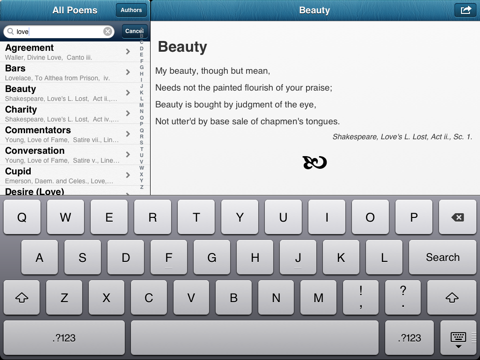Tap the F key
The image size is (480, 360).
point(169,257)
